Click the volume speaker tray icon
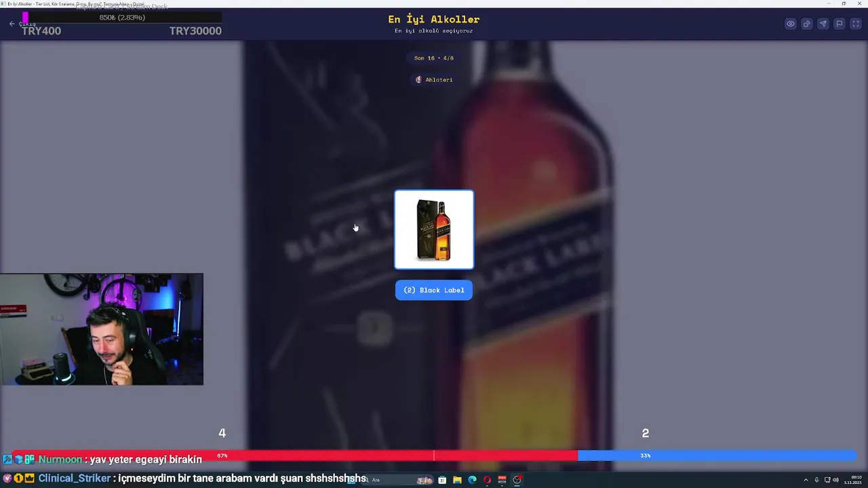868x488 pixels. [x=835, y=480]
